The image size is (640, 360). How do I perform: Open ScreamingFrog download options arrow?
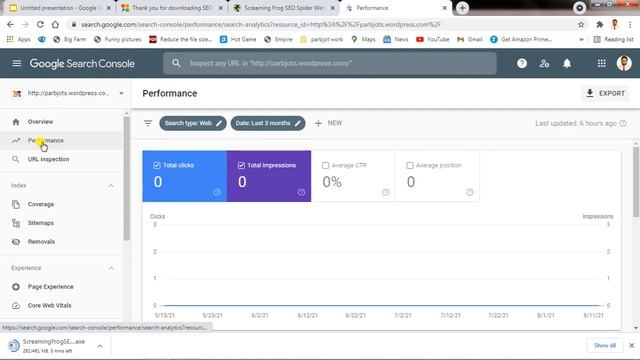tap(100, 346)
